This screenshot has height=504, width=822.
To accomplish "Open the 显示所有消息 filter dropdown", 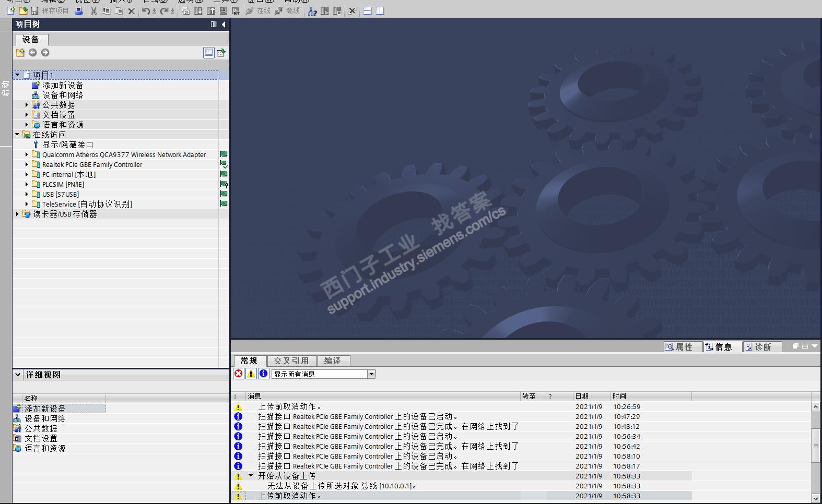I will click(x=371, y=374).
